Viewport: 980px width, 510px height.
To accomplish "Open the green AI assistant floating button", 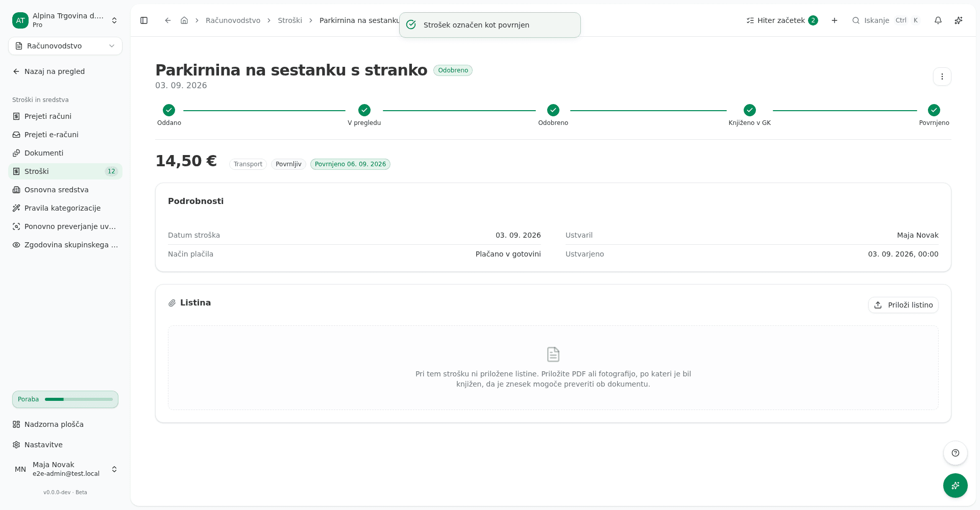I will click(955, 486).
